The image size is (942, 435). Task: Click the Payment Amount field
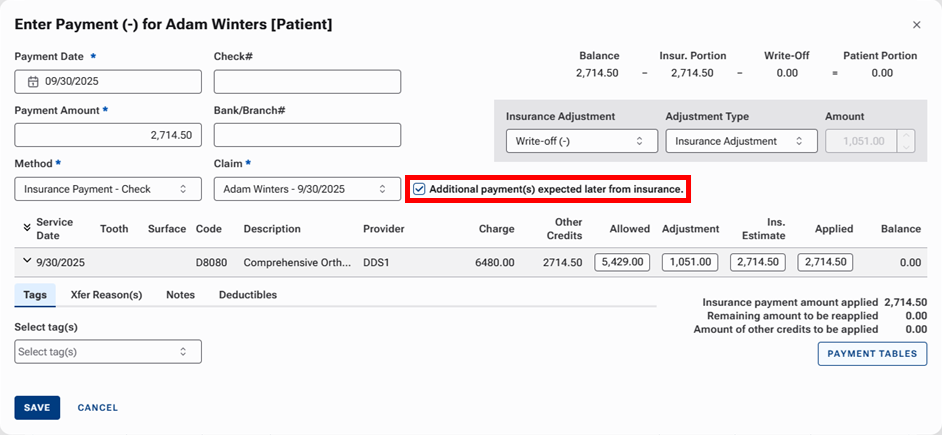[x=108, y=135]
